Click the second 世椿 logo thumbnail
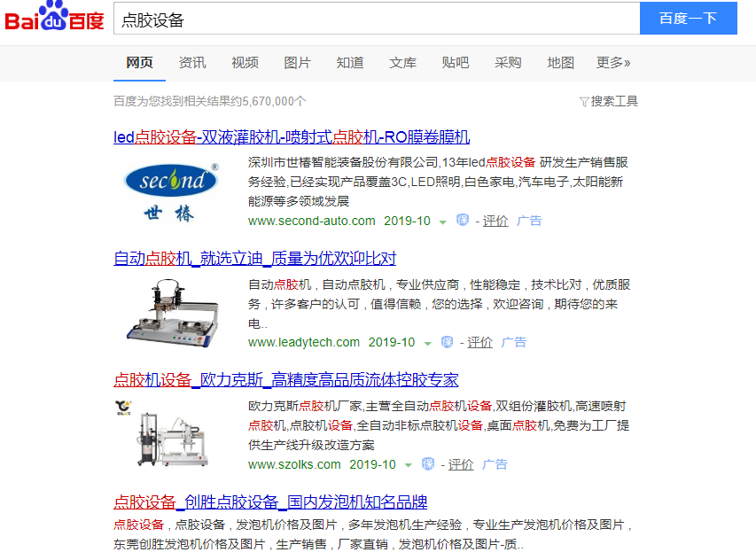Image resolution: width=756 pixels, height=560 pixels. click(171, 192)
